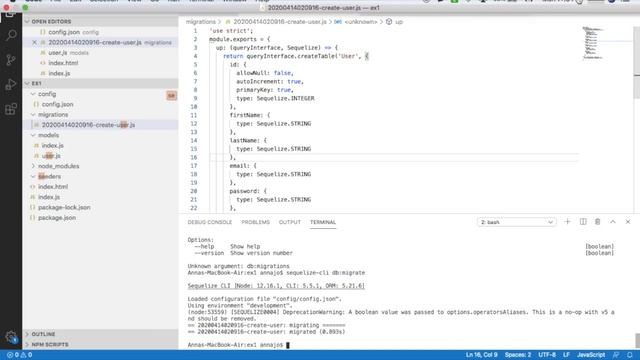Viewport: 640px width, 360px height.
Task: Collapse the seeders folder
Action: pos(33,176)
